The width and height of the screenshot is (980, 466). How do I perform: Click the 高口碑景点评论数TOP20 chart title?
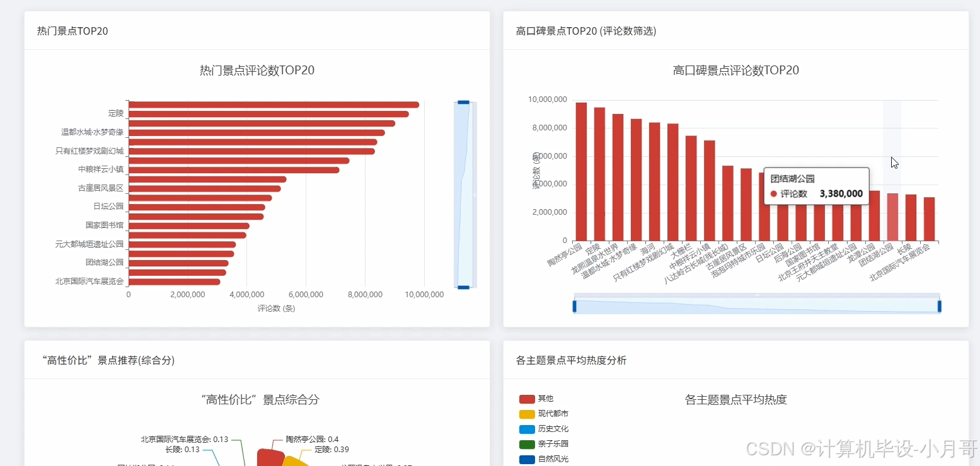(x=736, y=71)
